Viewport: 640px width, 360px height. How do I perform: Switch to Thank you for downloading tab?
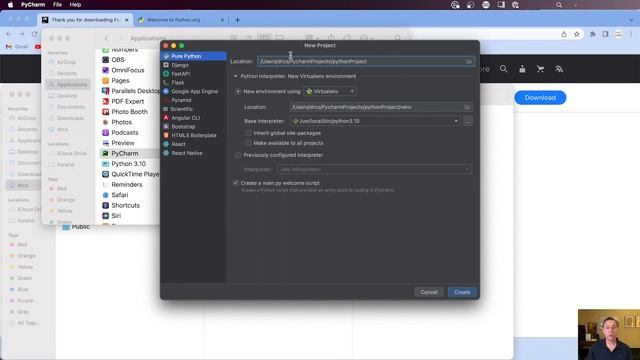[x=85, y=20]
